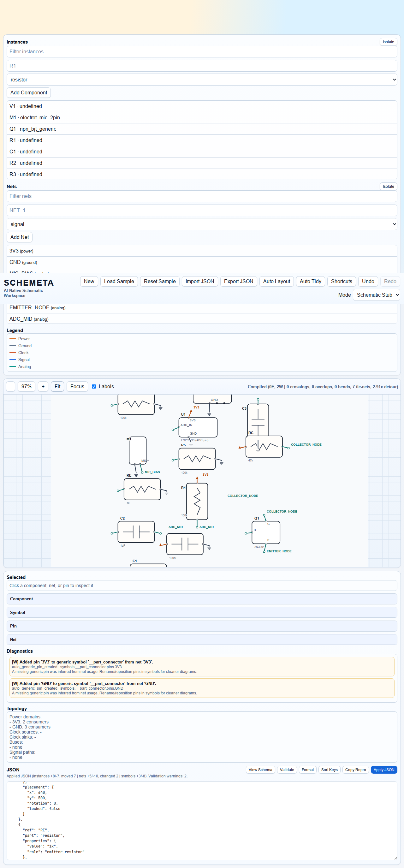Click Auto Layout in the top toolbar
Screen dimensions: 404x868
pos(276,281)
